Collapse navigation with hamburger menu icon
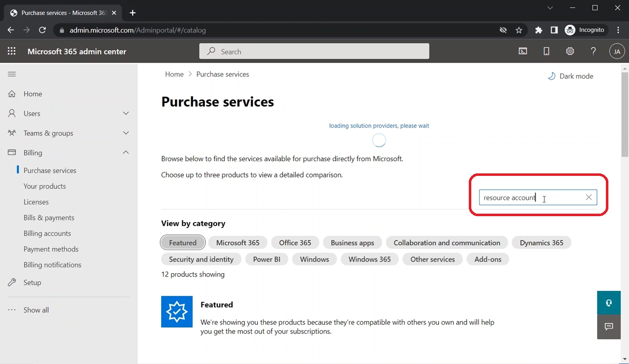 pyautogui.click(x=12, y=74)
